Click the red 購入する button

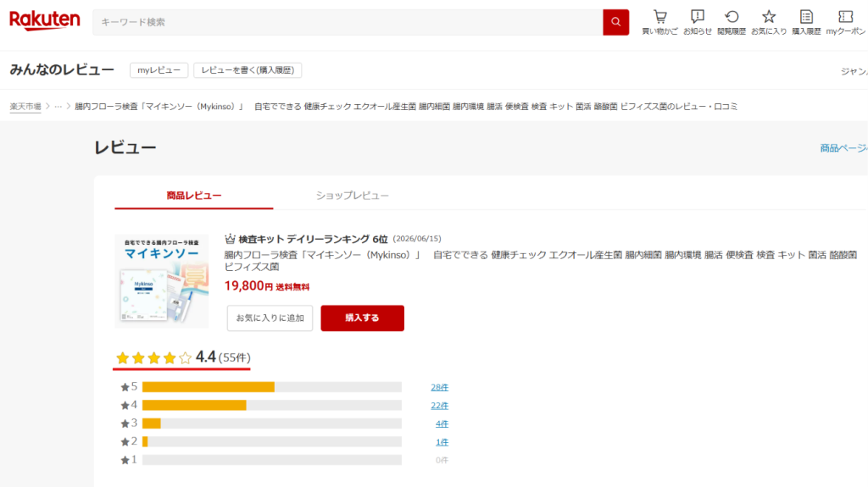coord(362,318)
